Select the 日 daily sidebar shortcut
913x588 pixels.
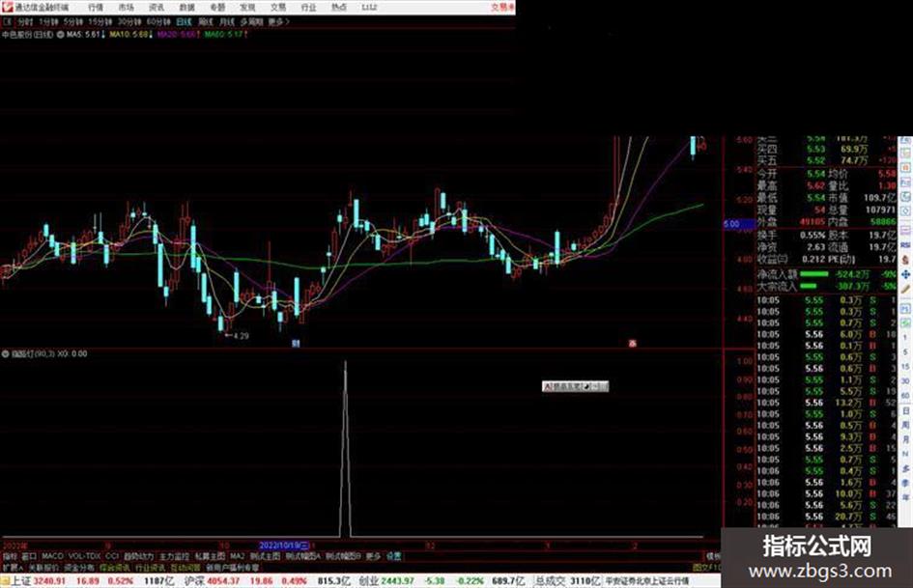point(905,411)
